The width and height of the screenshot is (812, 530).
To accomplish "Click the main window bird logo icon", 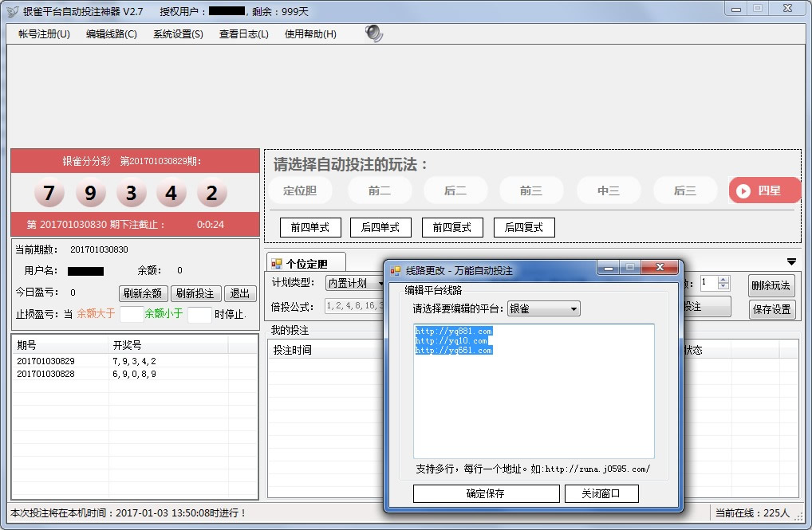I will tap(12, 12).
